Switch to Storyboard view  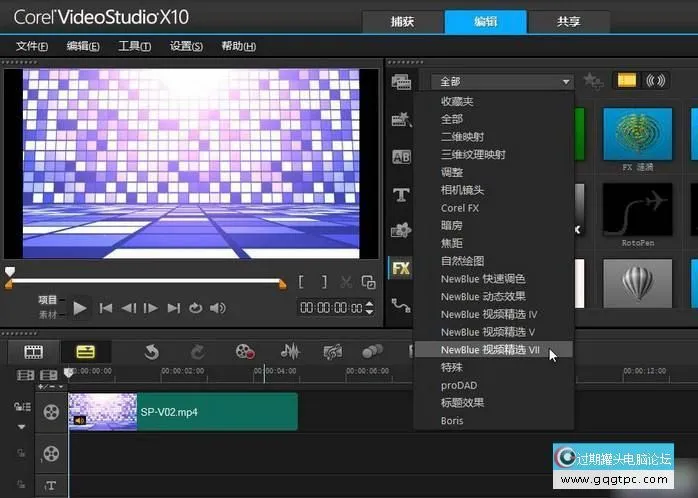tap(33, 352)
